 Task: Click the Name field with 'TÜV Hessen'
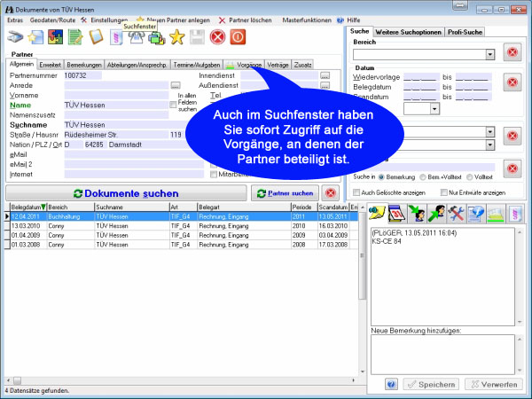tap(116, 106)
